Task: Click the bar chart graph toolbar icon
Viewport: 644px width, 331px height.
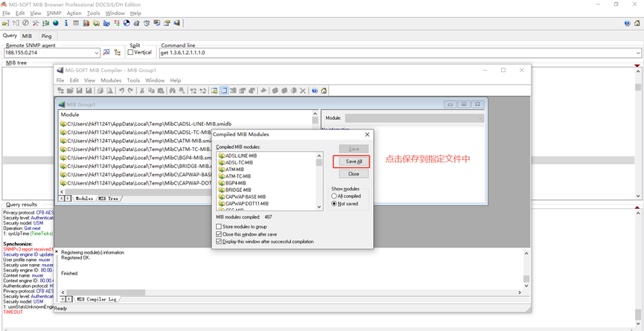Action: coord(86,23)
